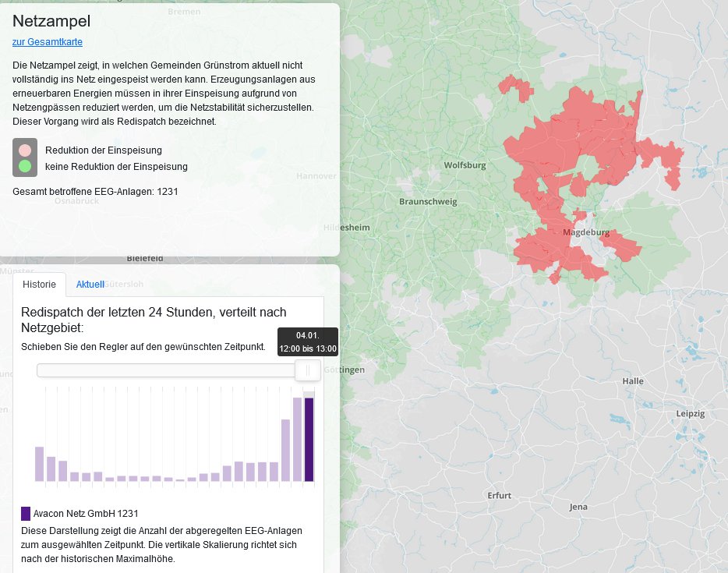Click the time slider handle

click(x=308, y=370)
